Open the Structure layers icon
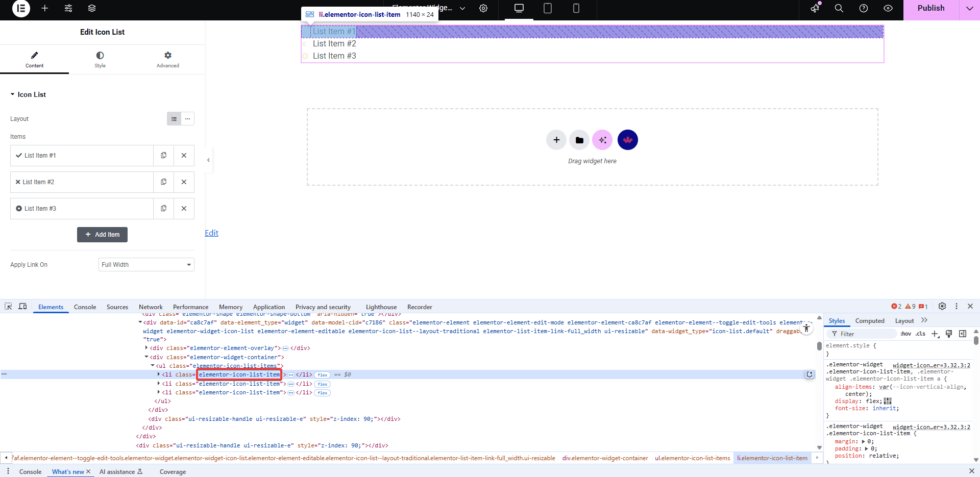980x477 pixels. pos(92,9)
